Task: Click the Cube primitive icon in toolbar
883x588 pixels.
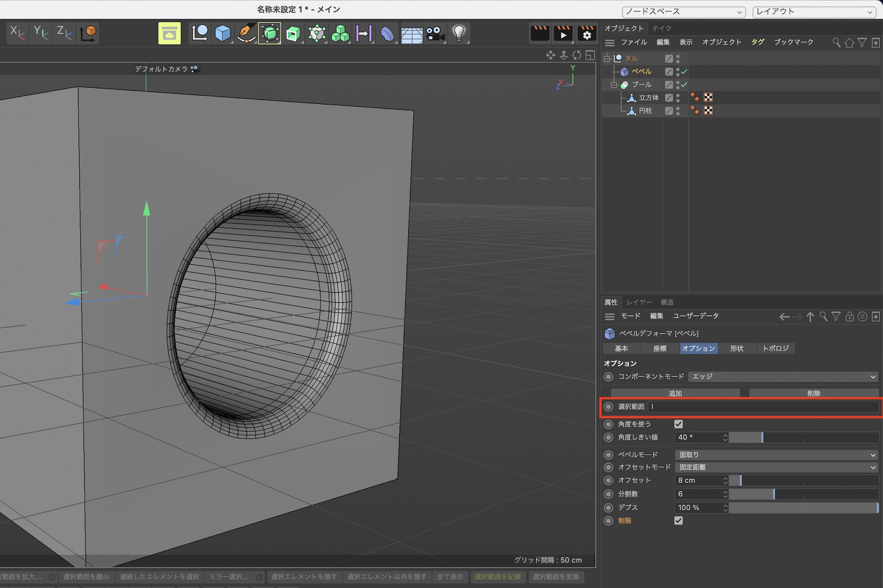Action: [223, 34]
